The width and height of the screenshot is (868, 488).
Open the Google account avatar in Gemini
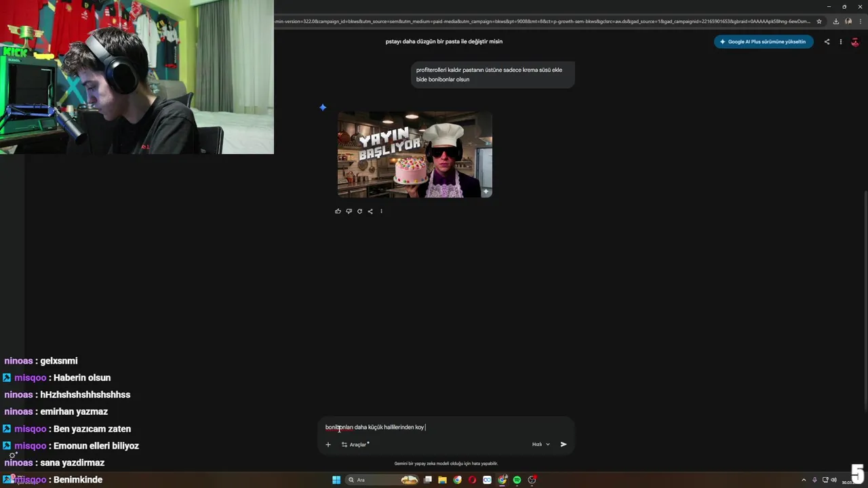tap(855, 41)
